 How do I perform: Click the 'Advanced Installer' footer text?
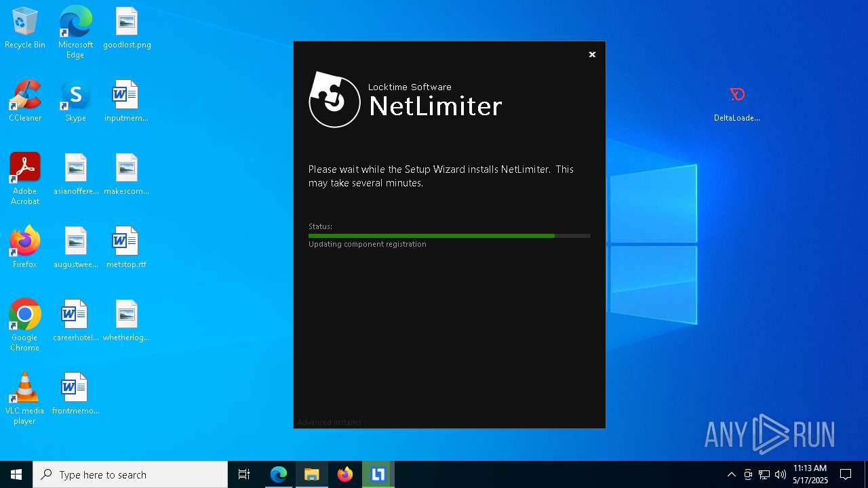pos(330,422)
